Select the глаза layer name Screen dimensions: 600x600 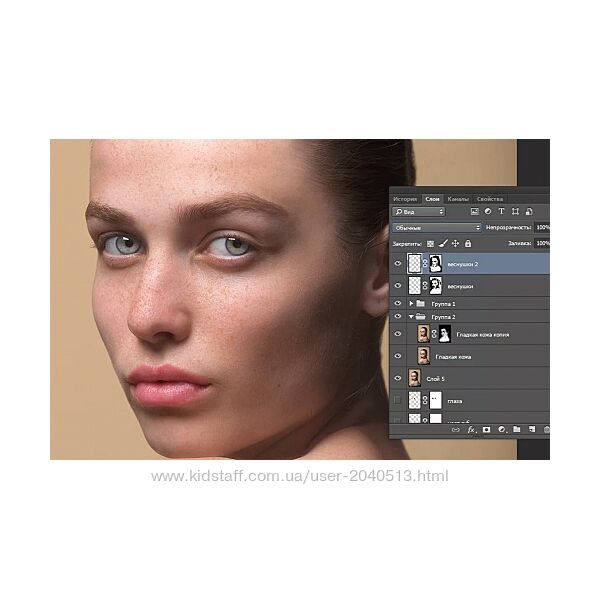[x=455, y=401]
